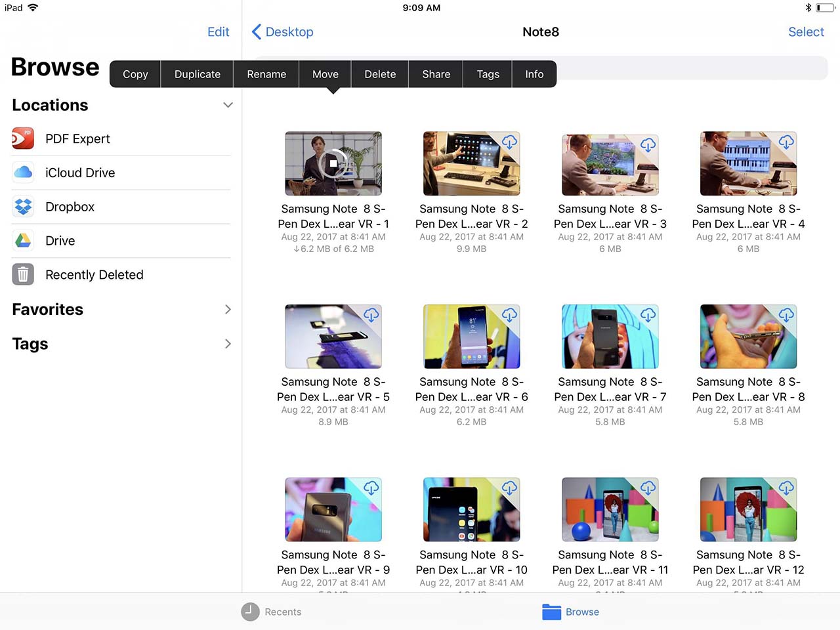Expand the Tags section

[228, 343]
